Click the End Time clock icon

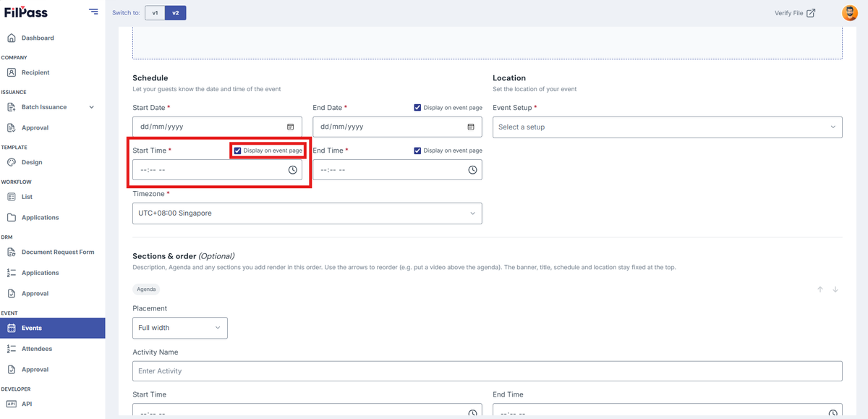(472, 170)
